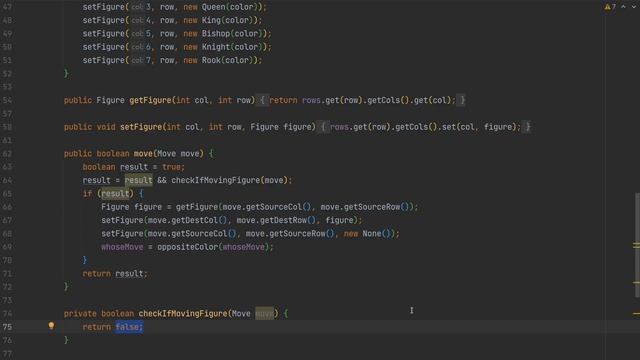
Task: Click the yellow lightbulb quick-fix icon
Action: pos(51,326)
